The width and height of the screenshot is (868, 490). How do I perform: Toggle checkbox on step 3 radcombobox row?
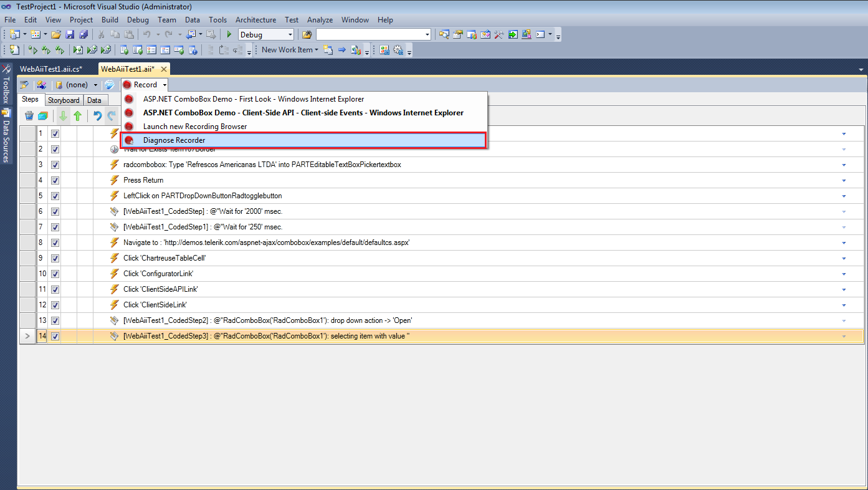coord(55,165)
